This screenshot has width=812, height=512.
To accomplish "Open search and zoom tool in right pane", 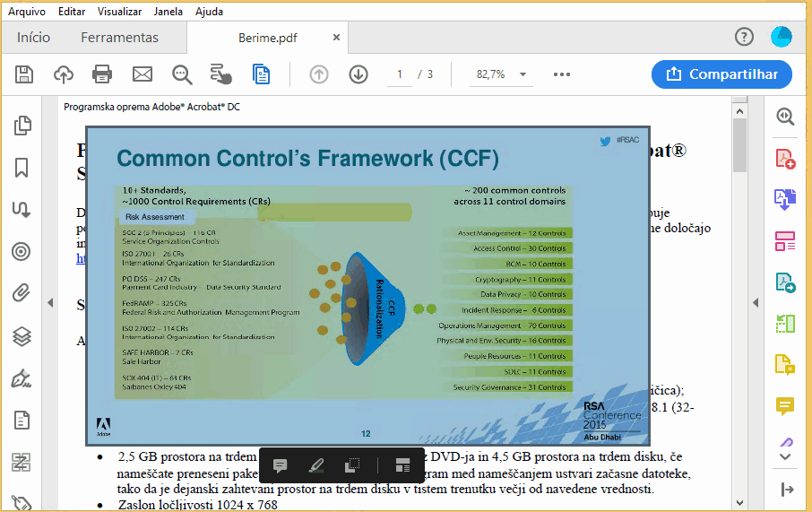I will [785, 117].
